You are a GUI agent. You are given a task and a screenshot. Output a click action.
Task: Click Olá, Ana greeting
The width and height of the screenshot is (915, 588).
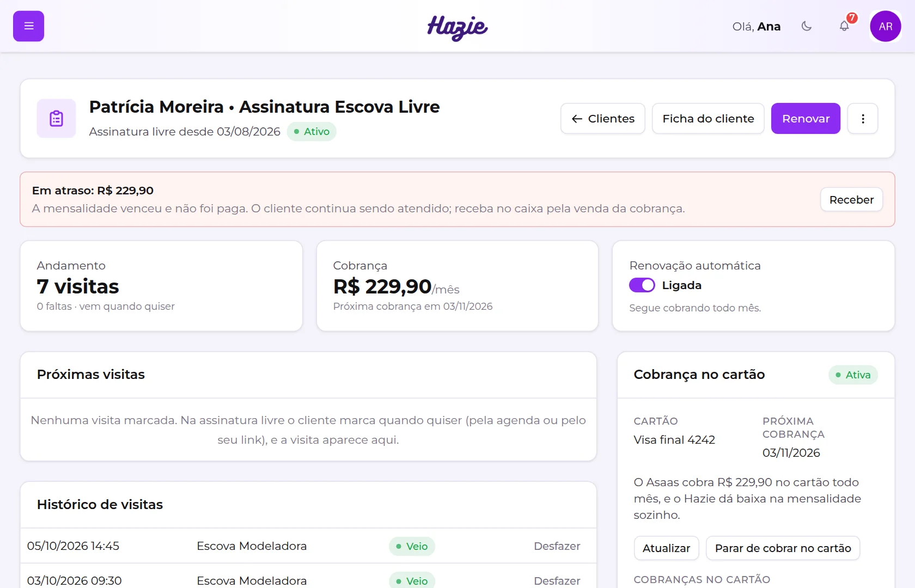click(757, 26)
